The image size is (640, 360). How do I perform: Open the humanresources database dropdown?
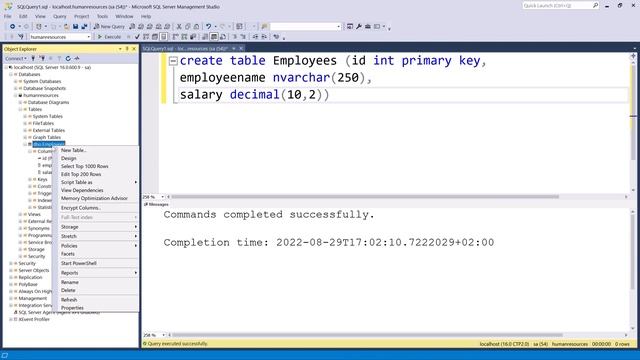tap(60, 37)
